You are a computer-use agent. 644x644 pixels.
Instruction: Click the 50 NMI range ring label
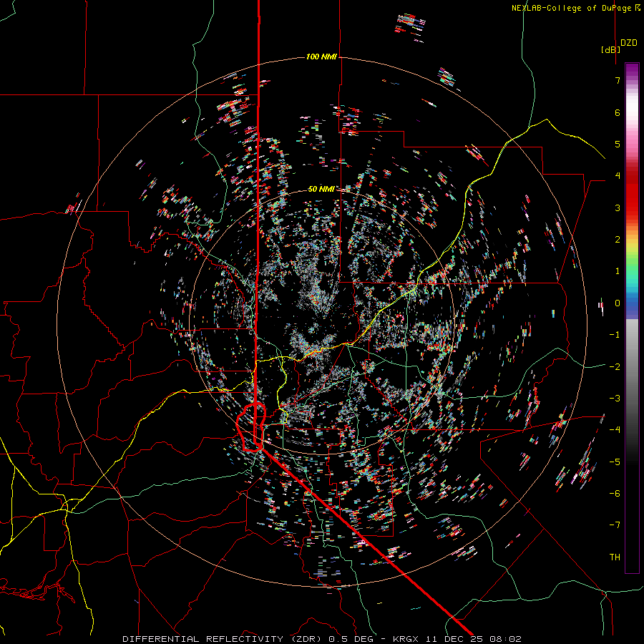tap(321, 189)
